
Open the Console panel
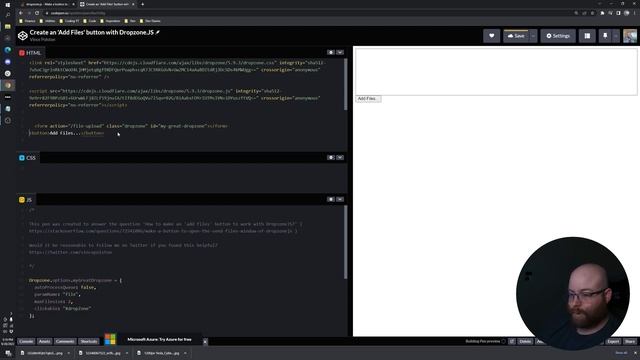[26, 341]
